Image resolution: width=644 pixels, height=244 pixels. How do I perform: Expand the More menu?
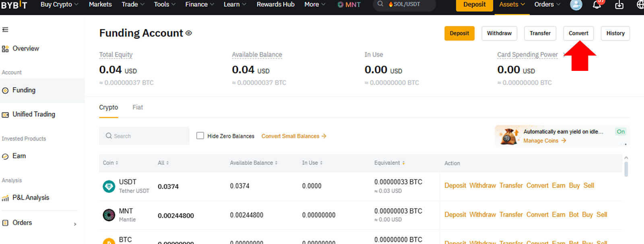pyautogui.click(x=315, y=4)
